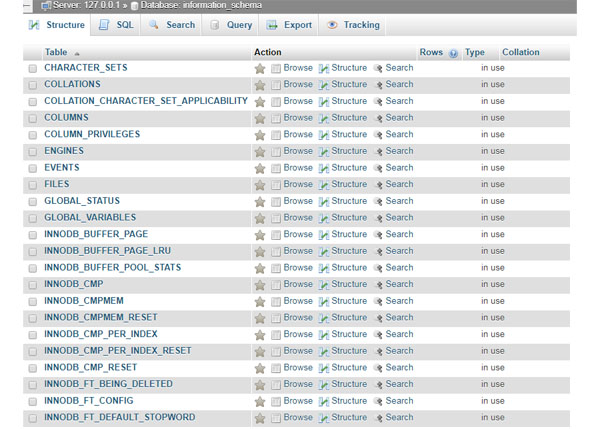The image size is (600, 429).
Task: Click Search magnifier icon for EVENTS
Action: tap(378, 168)
